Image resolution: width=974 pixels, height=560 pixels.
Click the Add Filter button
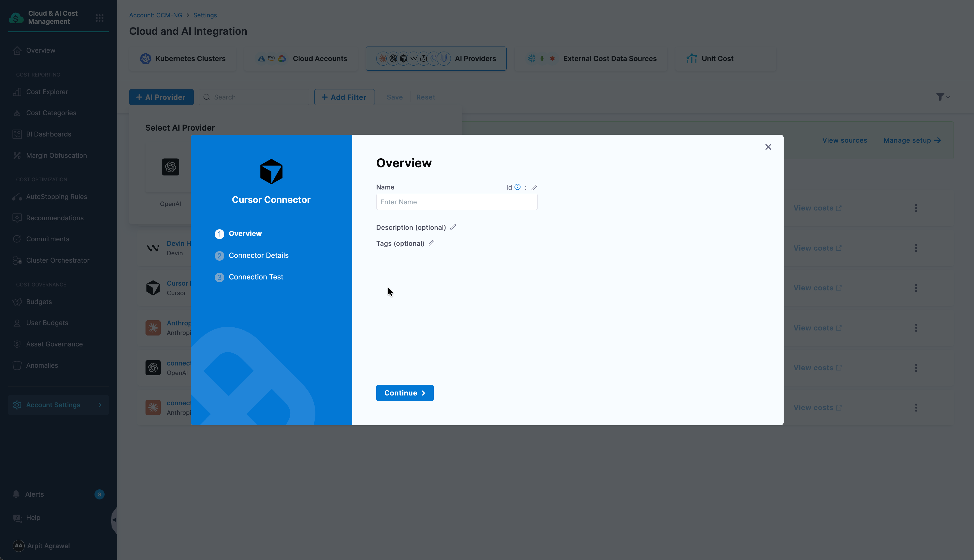344,97
